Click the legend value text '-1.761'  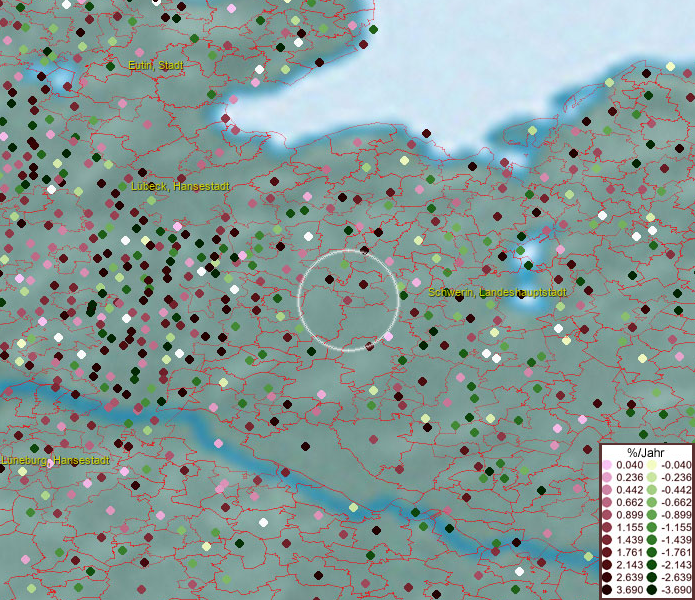click(676, 552)
